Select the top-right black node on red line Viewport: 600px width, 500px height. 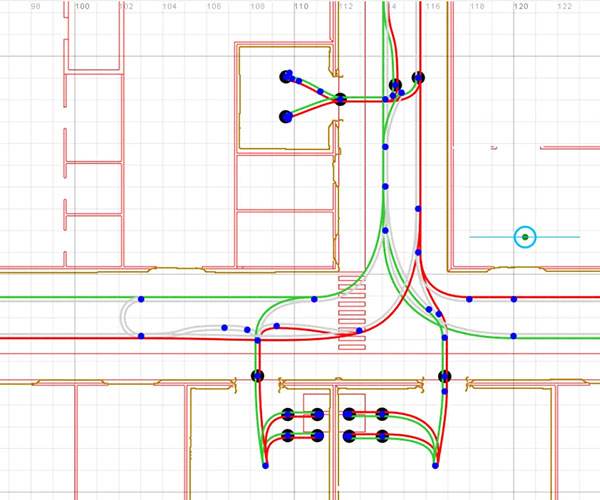click(x=418, y=77)
